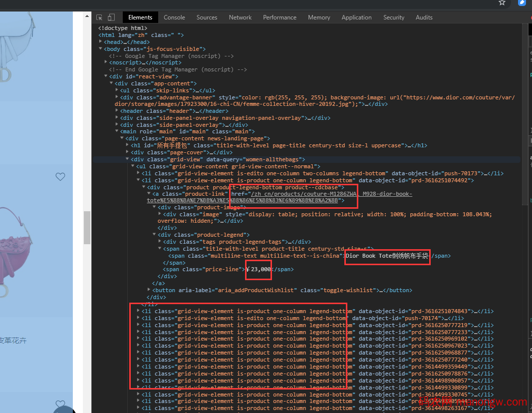Switch to the Network tab
Viewport: 532px width, 413px height.
click(x=240, y=17)
